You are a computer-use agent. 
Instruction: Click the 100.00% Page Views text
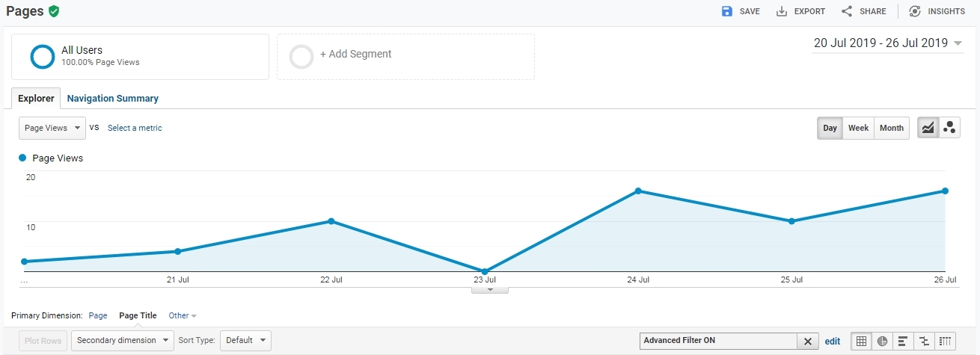(100, 63)
